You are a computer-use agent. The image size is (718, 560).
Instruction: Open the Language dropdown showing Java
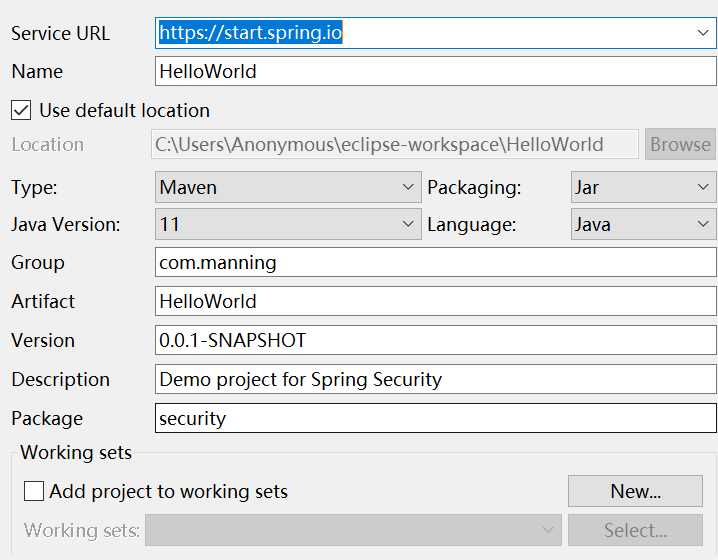point(643,224)
